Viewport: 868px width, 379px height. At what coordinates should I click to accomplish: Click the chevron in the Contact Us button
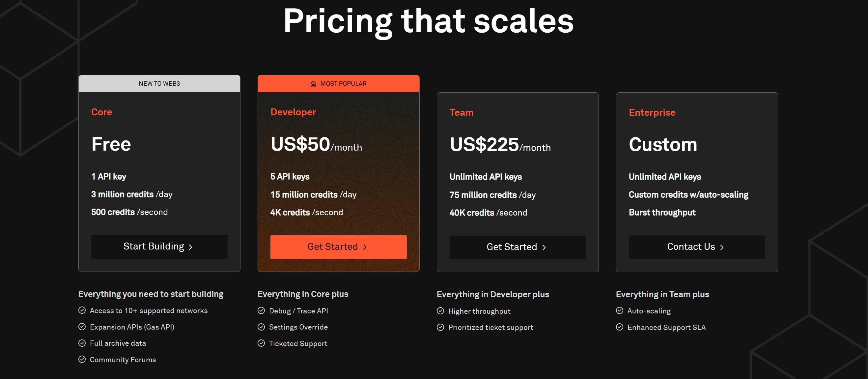[722, 247]
